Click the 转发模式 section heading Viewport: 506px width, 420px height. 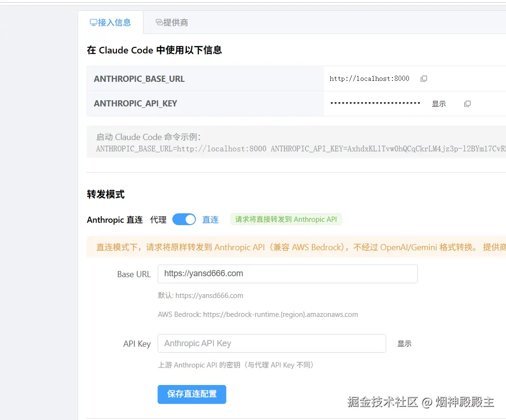pos(106,194)
